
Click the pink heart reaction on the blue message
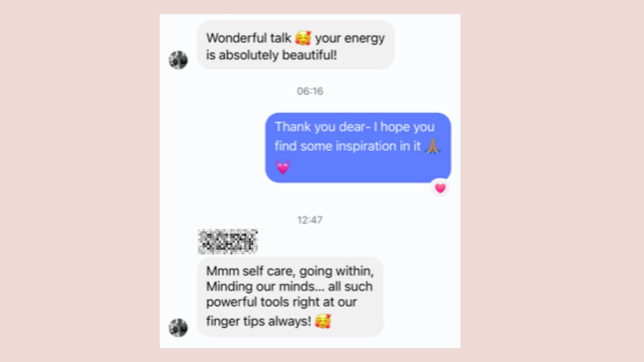click(440, 188)
